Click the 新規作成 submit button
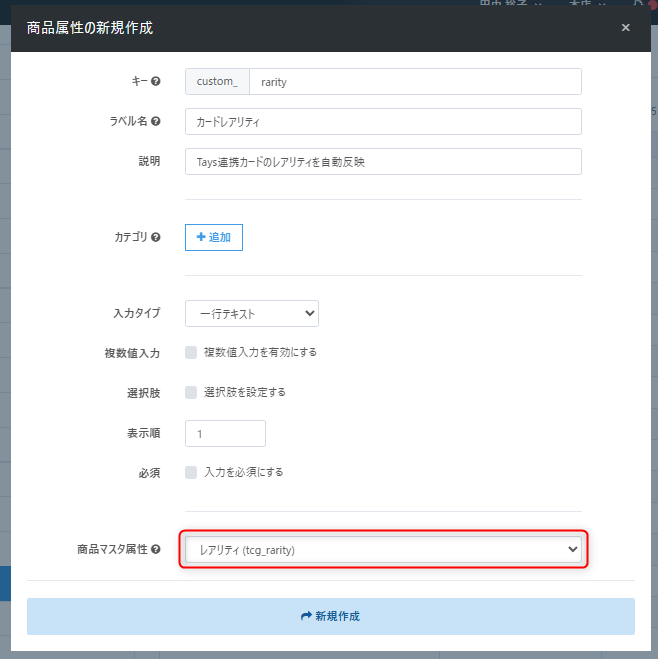This screenshot has width=658, height=659. click(331, 616)
